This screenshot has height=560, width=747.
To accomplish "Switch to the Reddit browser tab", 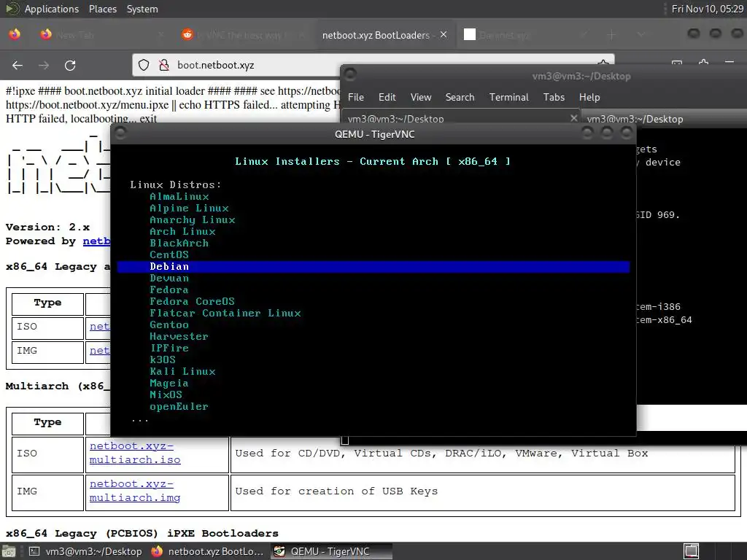I will click(x=243, y=35).
